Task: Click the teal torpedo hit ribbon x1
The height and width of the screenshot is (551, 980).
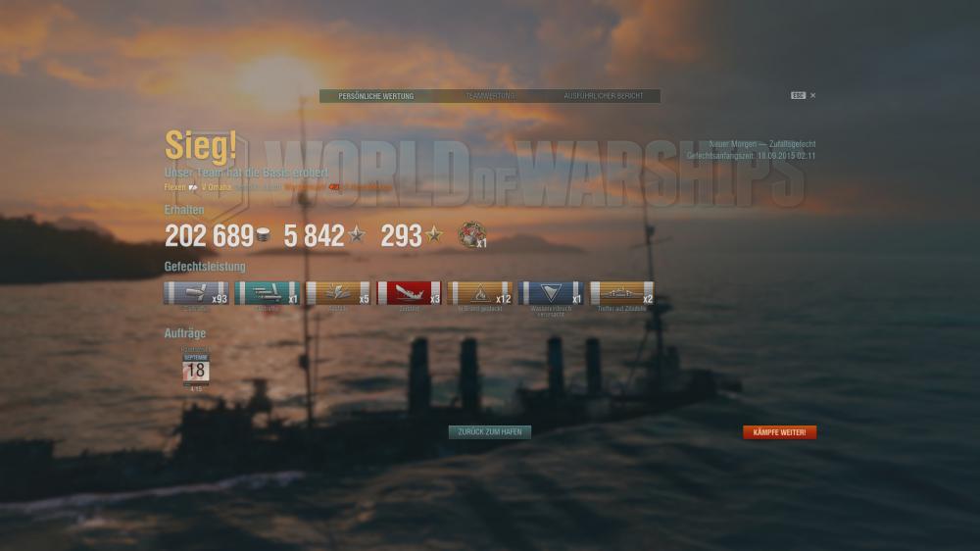Action: [x=267, y=293]
